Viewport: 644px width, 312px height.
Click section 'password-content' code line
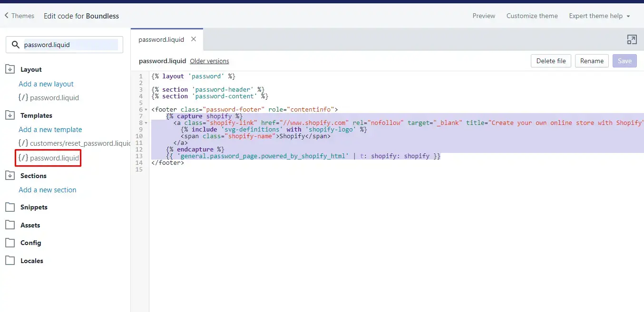tap(210, 96)
